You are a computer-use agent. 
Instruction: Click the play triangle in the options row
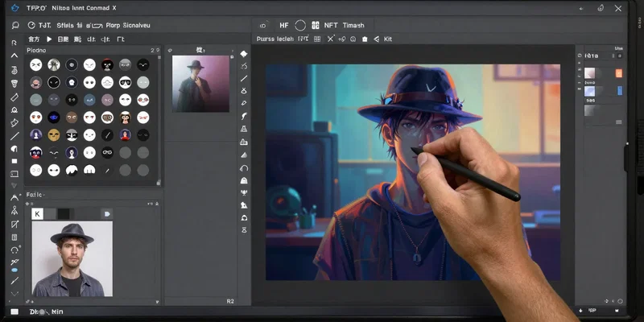coord(49,39)
